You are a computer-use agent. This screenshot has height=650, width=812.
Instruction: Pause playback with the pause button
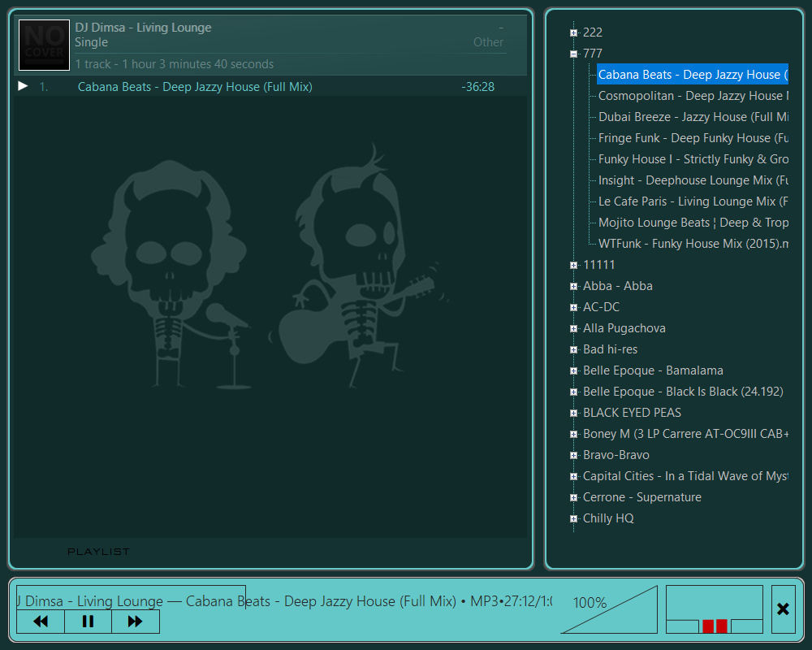click(x=89, y=622)
